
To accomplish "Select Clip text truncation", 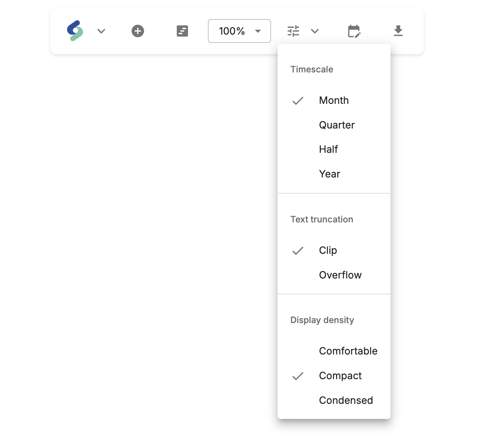I will point(328,251).
